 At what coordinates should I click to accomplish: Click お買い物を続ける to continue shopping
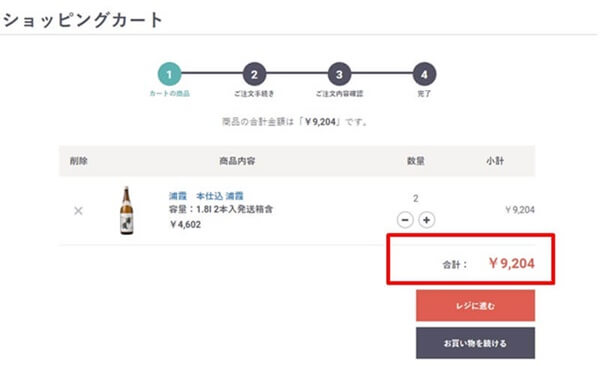point(476,343)
